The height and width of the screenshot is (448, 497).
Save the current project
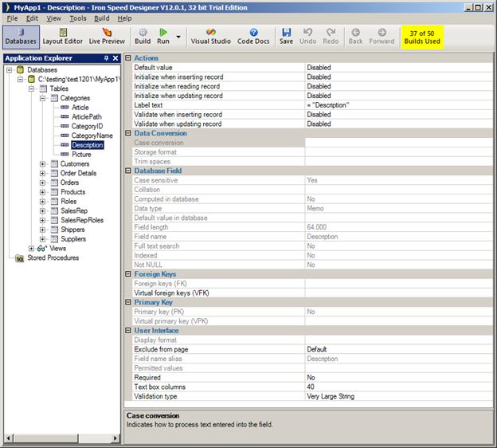pos(286,36)
